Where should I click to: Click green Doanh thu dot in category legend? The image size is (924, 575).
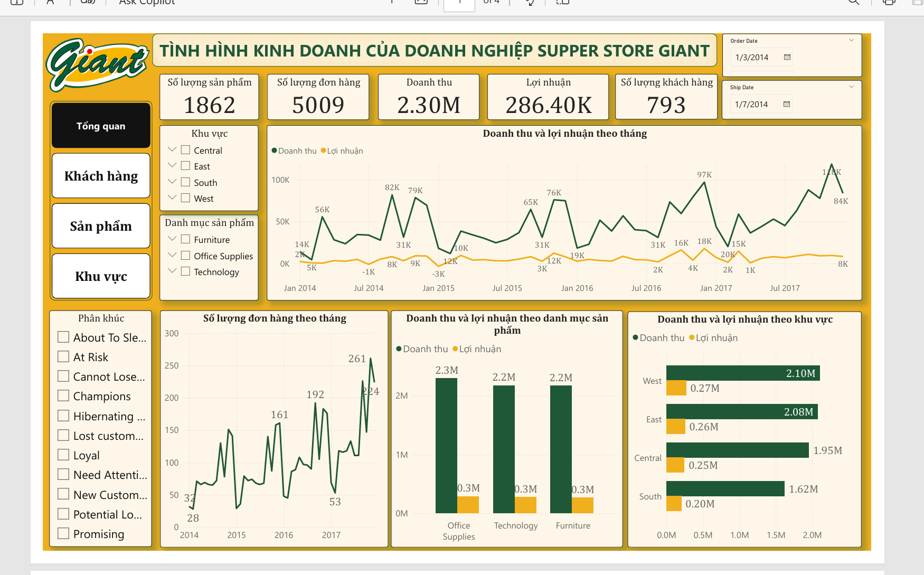(399, 348)
